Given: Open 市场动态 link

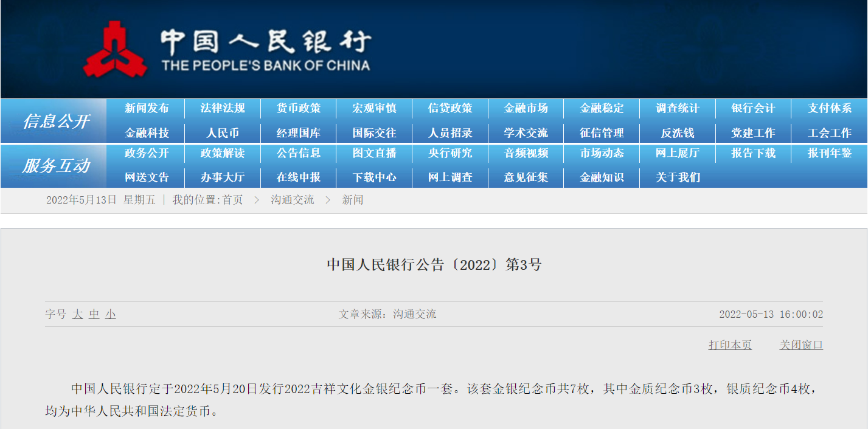Looking at the screenshot, I should pos(602,153).
